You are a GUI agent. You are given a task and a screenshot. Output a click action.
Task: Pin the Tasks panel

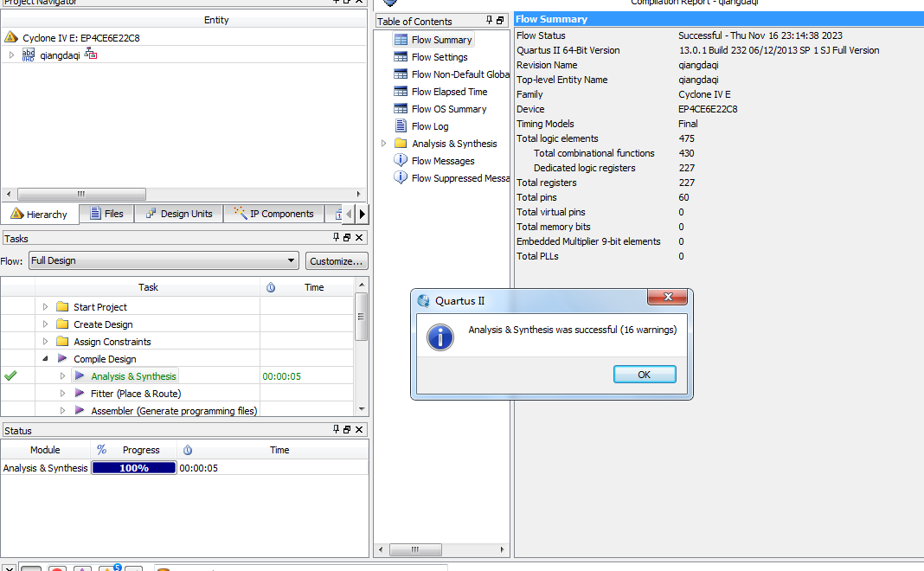click(x=336, y=237)
